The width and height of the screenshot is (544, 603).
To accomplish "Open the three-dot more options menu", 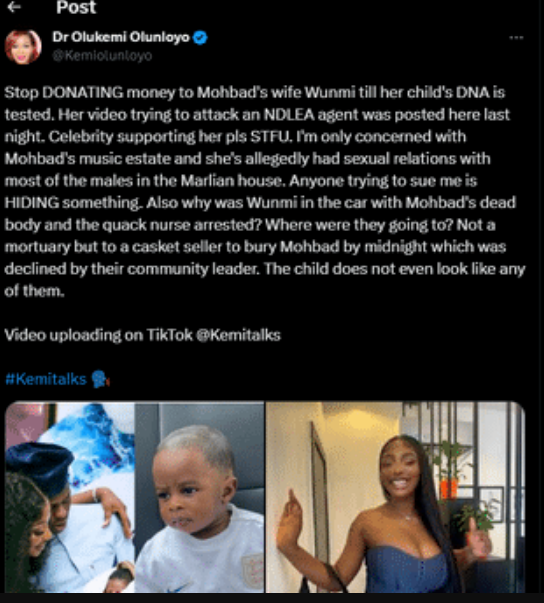I will tap(516, 38).
